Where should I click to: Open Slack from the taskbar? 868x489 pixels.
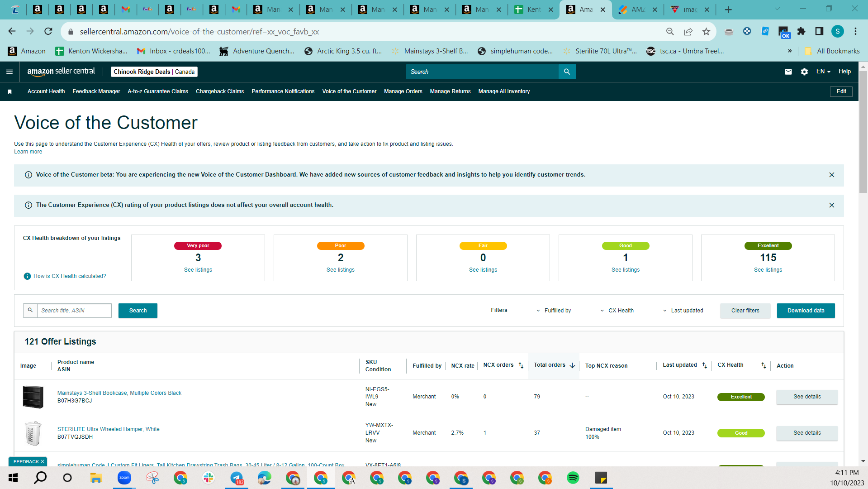click(x=209, y=478)
